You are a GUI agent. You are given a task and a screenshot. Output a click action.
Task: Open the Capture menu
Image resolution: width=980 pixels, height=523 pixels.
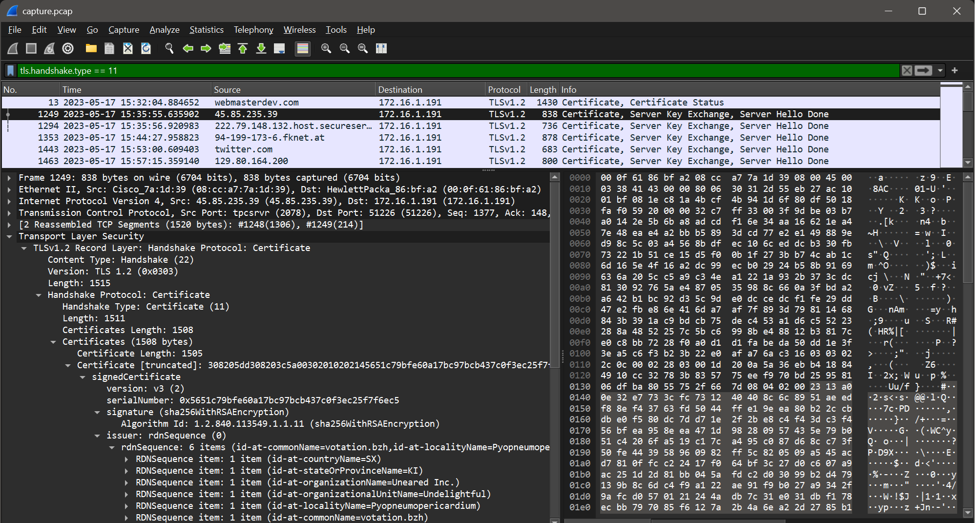(x=124, y=30)
